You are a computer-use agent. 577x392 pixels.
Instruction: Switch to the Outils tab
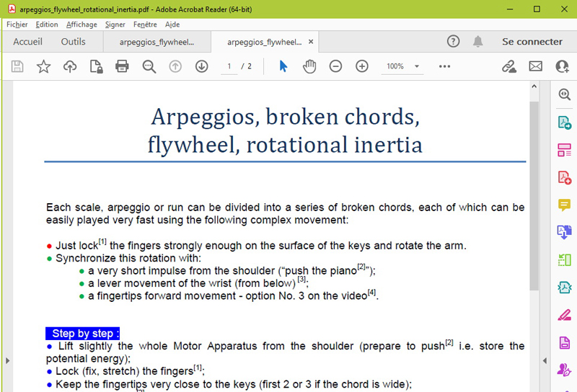(x=73, y=42)
